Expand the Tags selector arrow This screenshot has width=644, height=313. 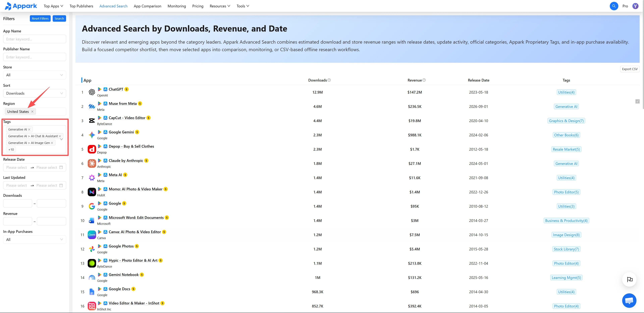coord(62,139)
